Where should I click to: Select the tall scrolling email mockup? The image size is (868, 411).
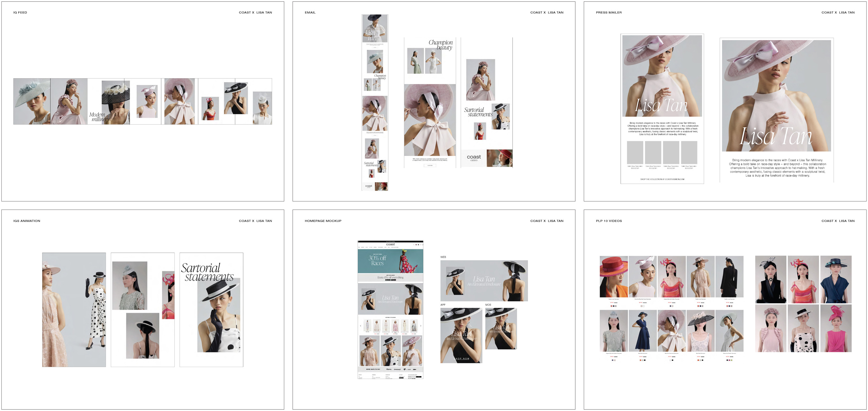point(375,102)
